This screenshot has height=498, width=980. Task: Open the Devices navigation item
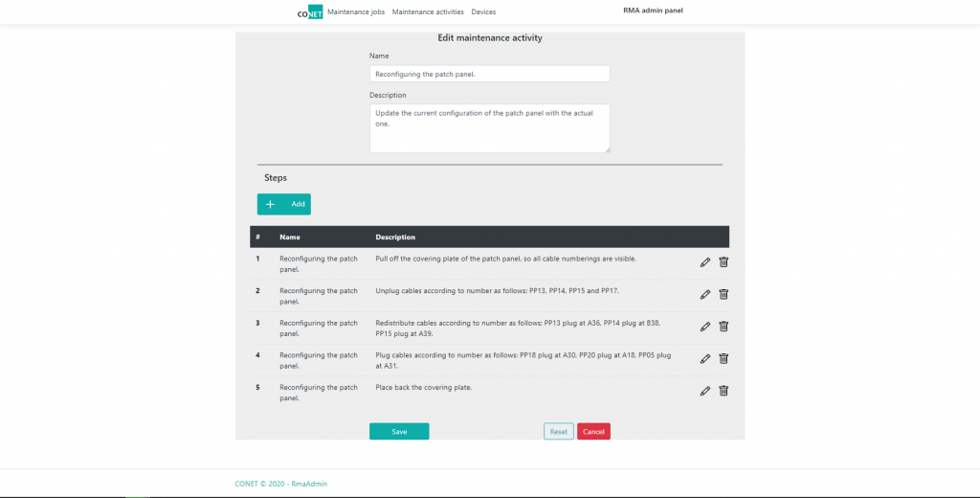[x=483, y=12]
